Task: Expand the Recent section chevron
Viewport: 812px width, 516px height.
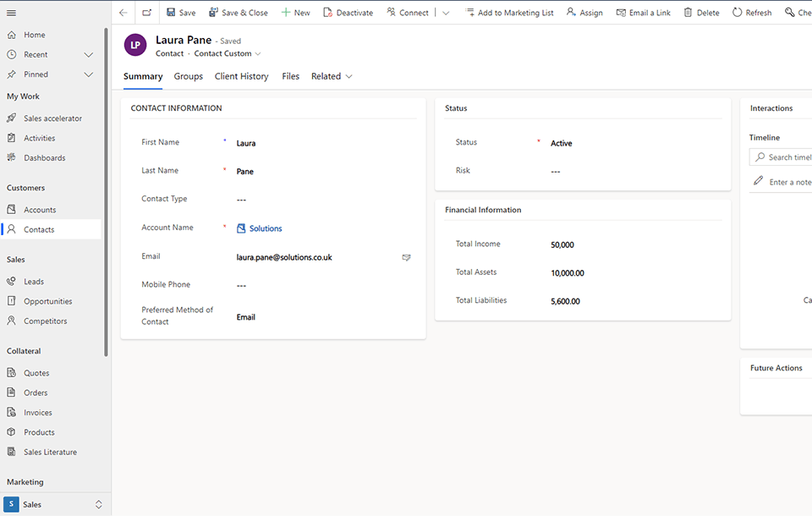Action: pos(89,55)
